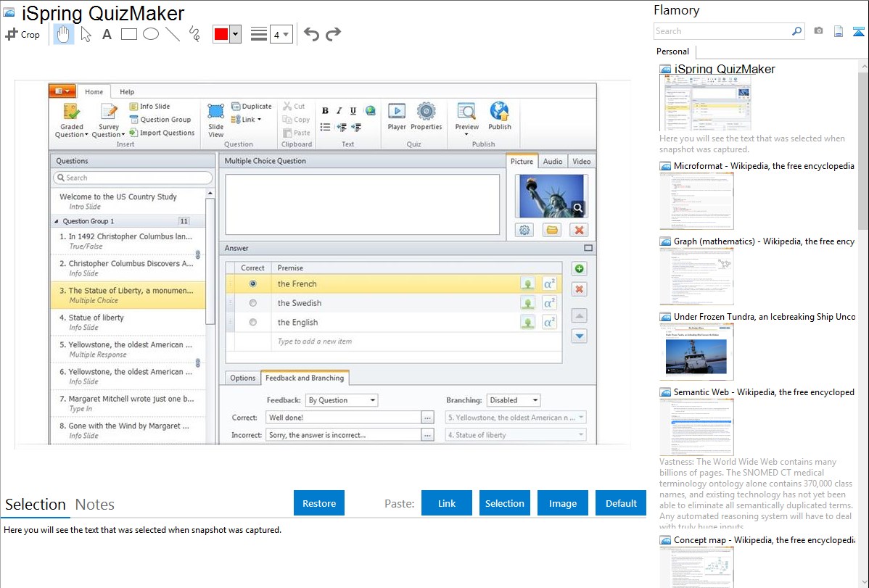
Task: Pick the ellipse drawing tool
Action: click(151, 34)
